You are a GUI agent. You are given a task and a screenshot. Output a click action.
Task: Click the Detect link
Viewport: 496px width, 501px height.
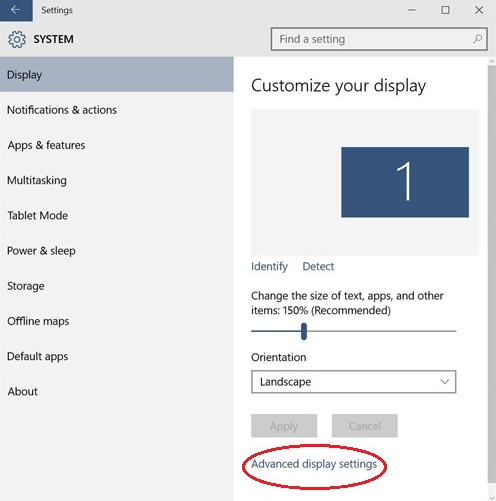tap(318, 266)
